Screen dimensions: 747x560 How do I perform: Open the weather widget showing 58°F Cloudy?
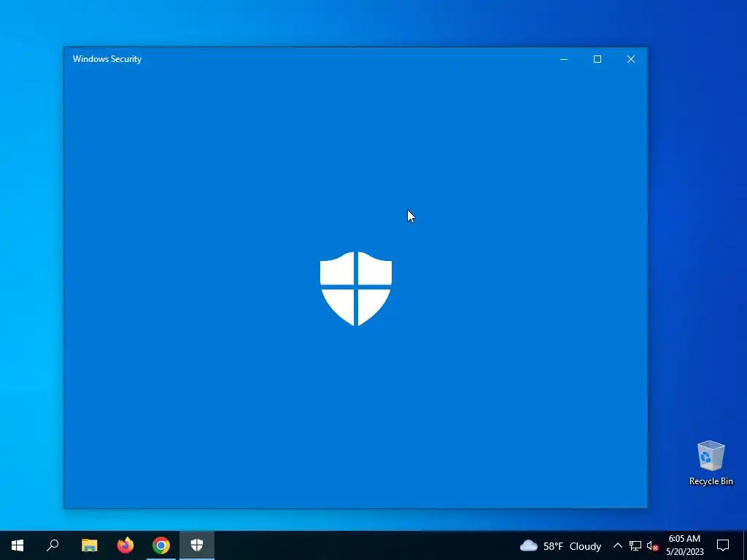(560, 545)
